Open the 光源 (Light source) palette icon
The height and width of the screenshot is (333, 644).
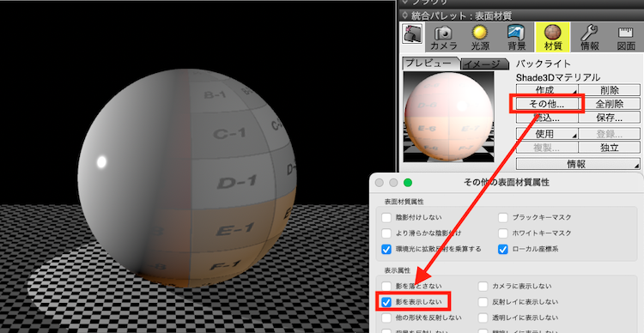click(x=480, y=38)
